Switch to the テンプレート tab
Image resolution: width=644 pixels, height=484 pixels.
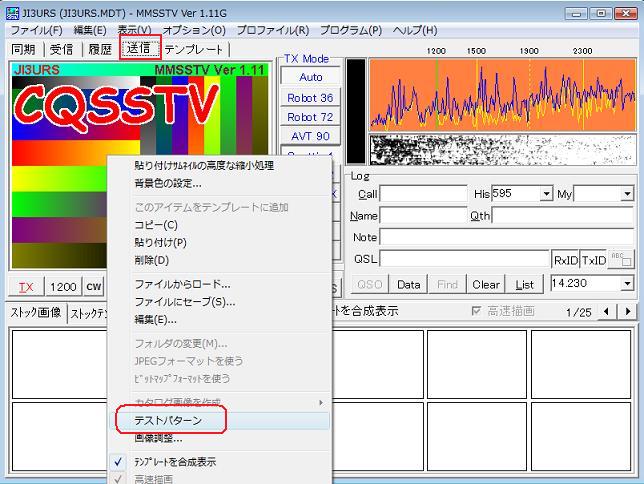194,49
